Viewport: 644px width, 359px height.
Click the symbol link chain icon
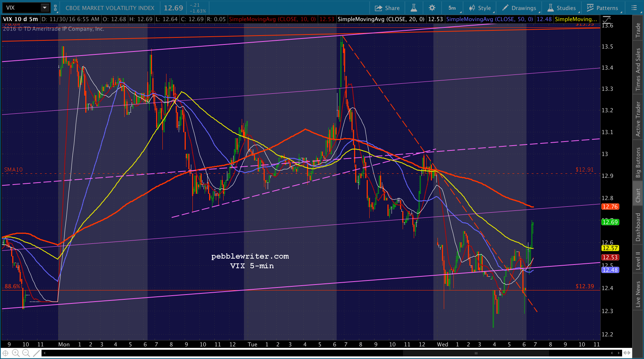[56, 8]
